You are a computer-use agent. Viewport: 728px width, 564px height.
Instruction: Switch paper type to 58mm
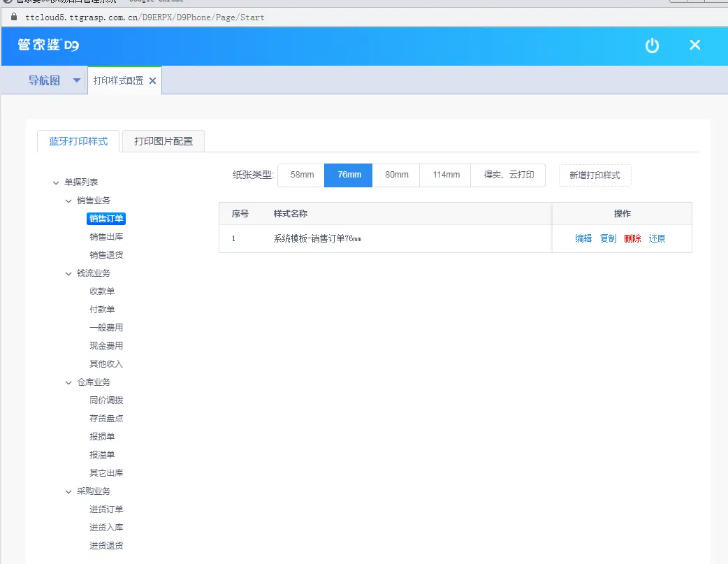coord(300,175)
